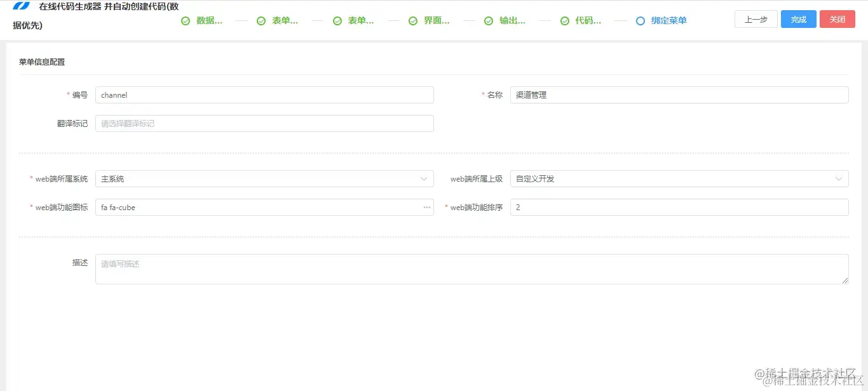The image size is (868, 391).
Task: Click the red 关闭 button
Action: (x=837, y=19)
